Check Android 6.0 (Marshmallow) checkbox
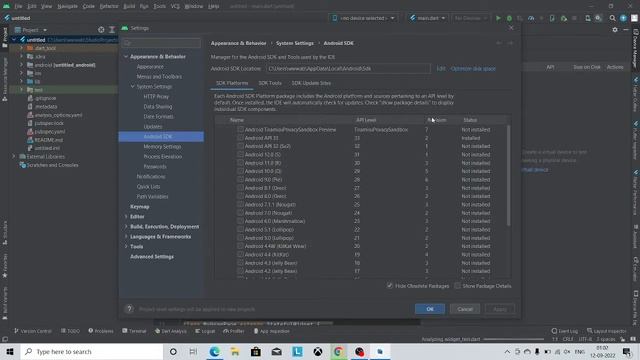Image resolution: width=640 pixels, height=360 pixels. 240,221
